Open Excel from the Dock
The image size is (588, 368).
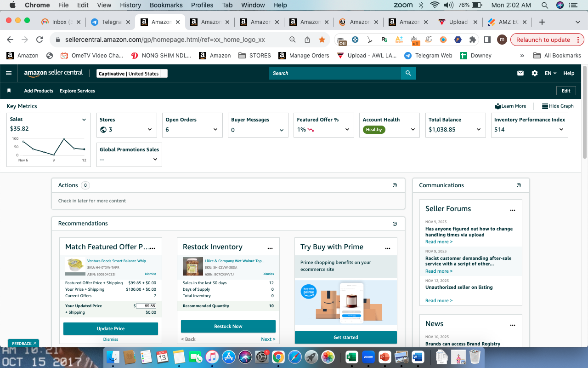(x=351, y=356)
